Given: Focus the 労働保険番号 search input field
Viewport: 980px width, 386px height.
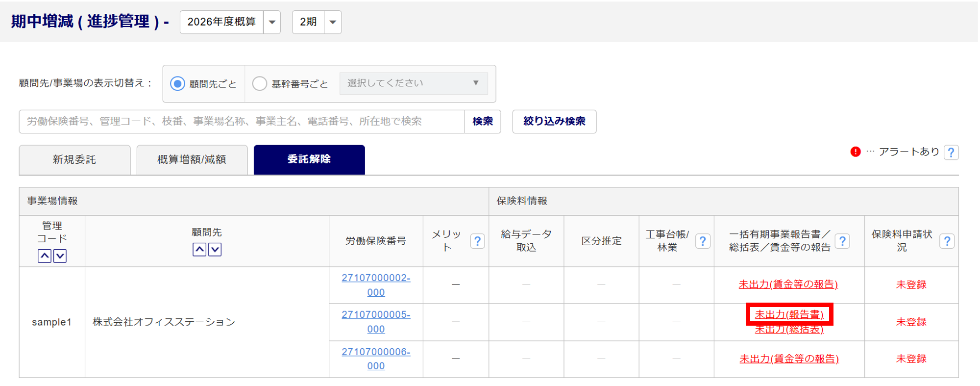Looking at the screenshot, I should coord(242,122).
